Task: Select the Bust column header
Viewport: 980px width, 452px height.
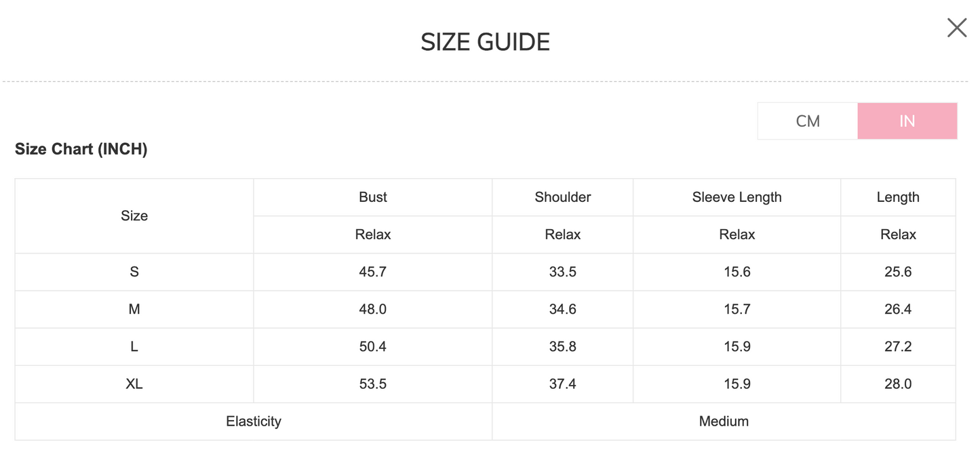Action: tap(373, 197)
